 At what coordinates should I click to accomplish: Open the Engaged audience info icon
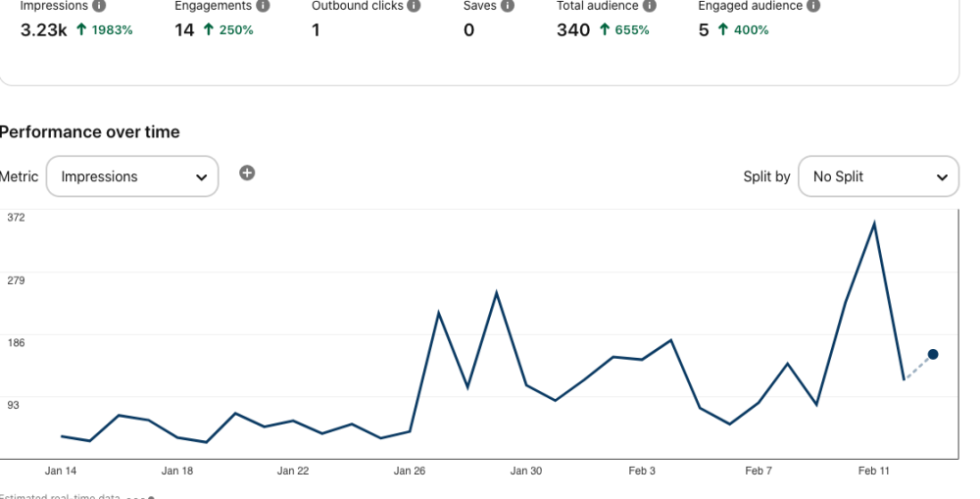[x=813, y=6]
